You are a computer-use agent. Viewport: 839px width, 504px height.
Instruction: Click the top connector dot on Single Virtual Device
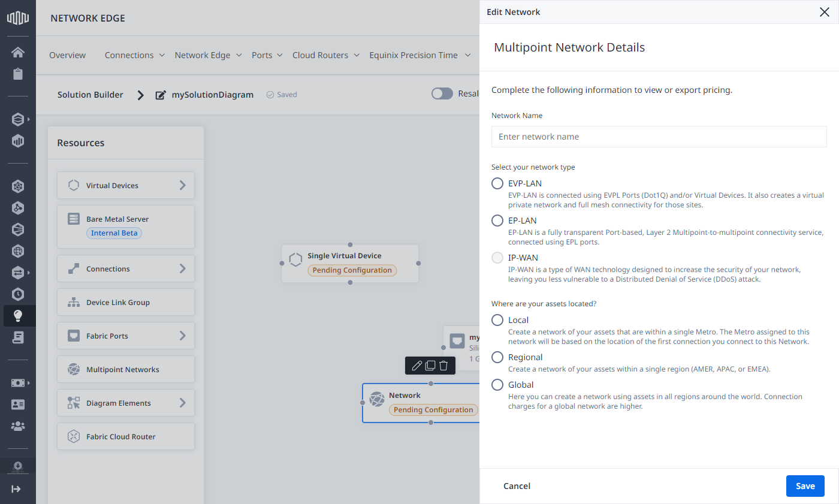tap(351, 245)
